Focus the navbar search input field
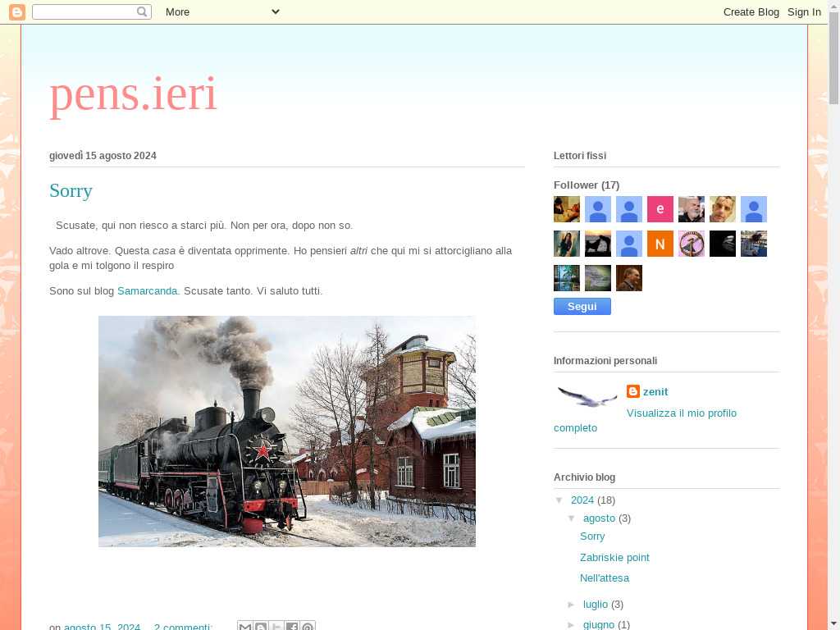This screenshot has height=630, width=840. (84, 11)
